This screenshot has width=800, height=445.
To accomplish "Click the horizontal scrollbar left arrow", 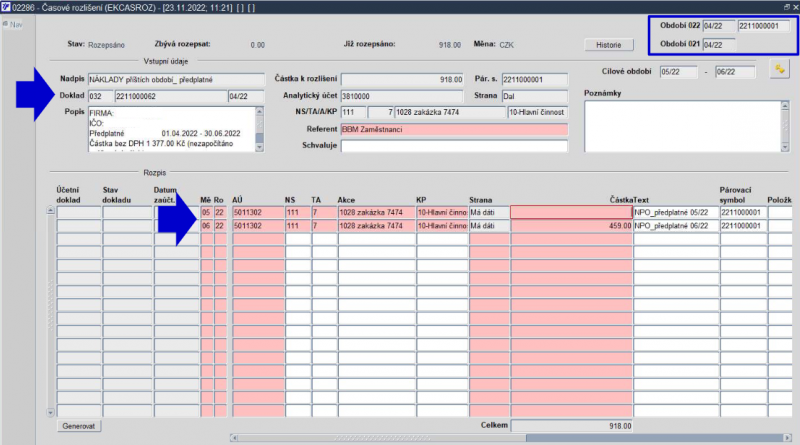I will 234,437.
